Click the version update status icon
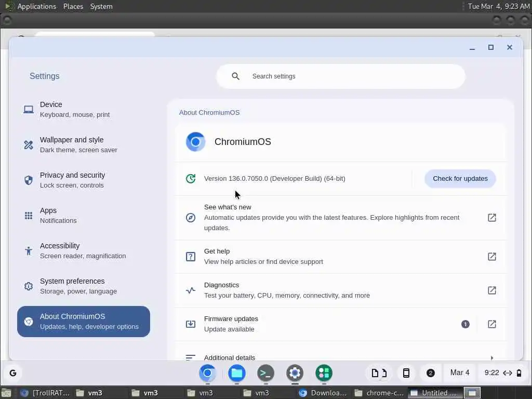532x399 pixels. pos(191,179)
